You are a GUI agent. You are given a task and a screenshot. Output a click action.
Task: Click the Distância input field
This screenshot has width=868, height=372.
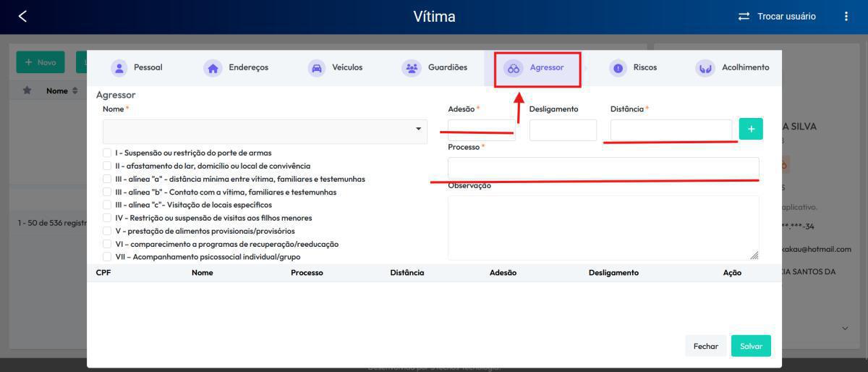pyautogui.click(x=671, y=130)
